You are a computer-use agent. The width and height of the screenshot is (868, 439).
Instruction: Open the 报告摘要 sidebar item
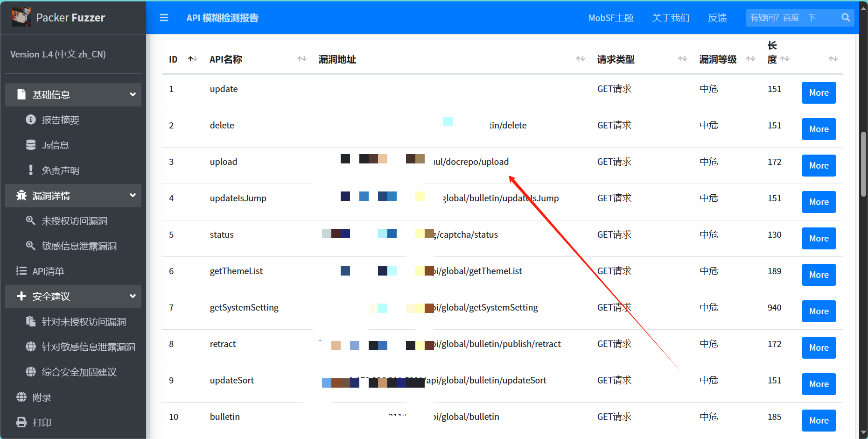click(73, 120)
